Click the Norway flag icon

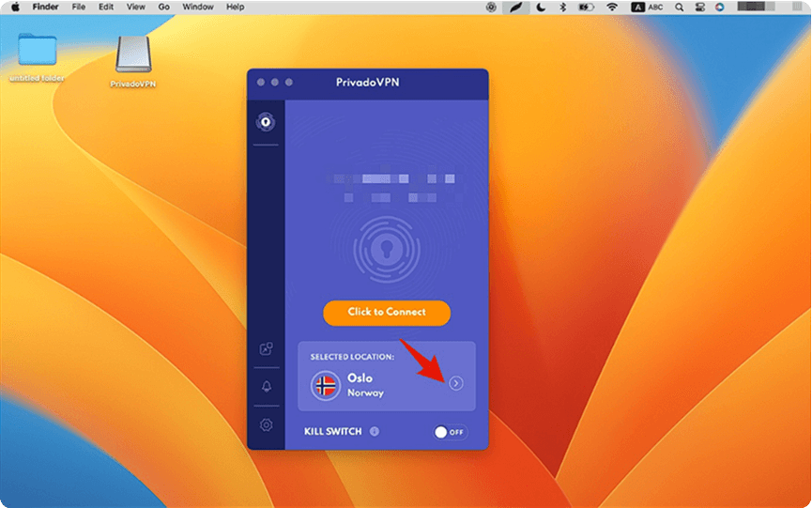click(325, 386)
